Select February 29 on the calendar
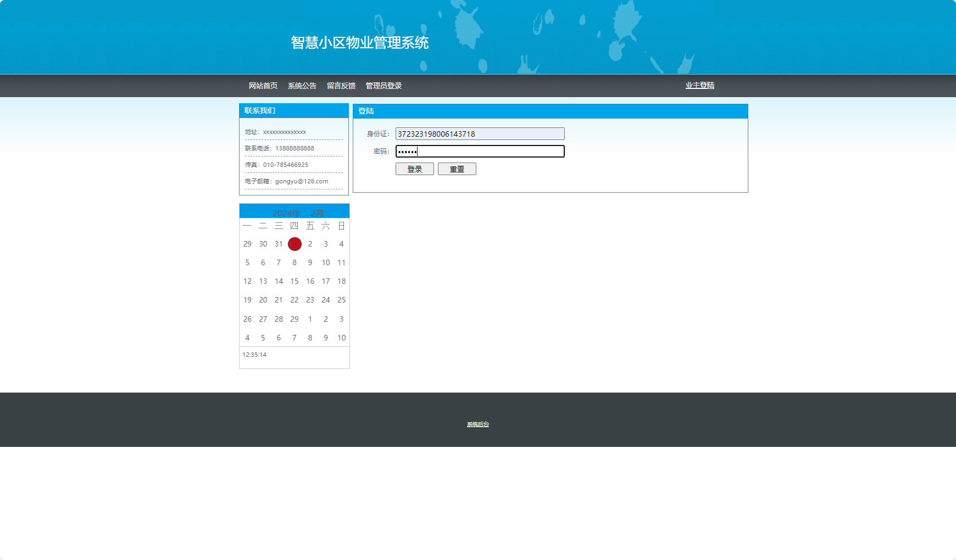 point(294,319)
